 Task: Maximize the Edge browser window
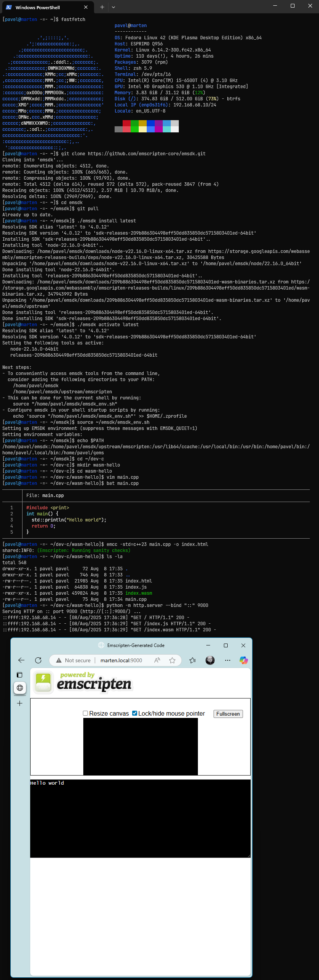(x=226, y=645)
